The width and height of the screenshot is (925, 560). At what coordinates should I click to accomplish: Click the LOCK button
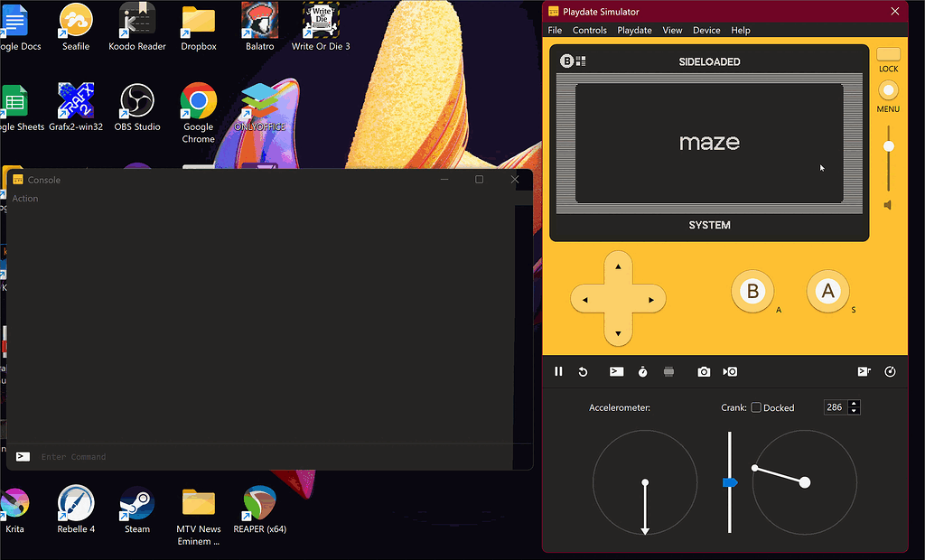888,54
